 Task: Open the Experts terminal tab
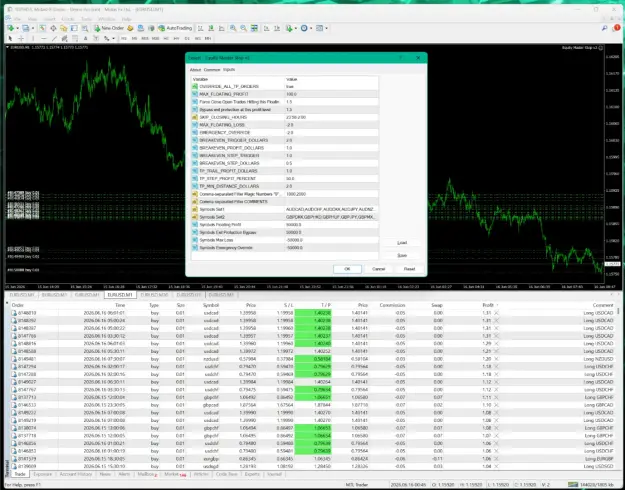click(x=252, y=474)
